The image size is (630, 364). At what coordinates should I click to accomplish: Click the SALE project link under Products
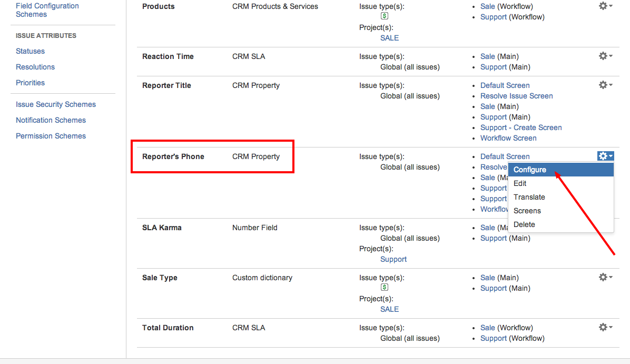click(x=389, y=38)
